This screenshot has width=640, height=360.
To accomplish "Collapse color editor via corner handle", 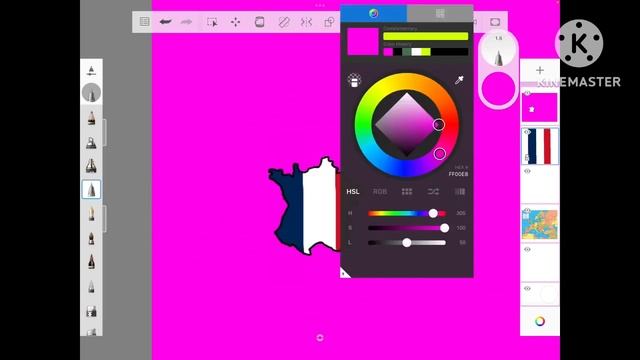I will (x=344, y=274).
